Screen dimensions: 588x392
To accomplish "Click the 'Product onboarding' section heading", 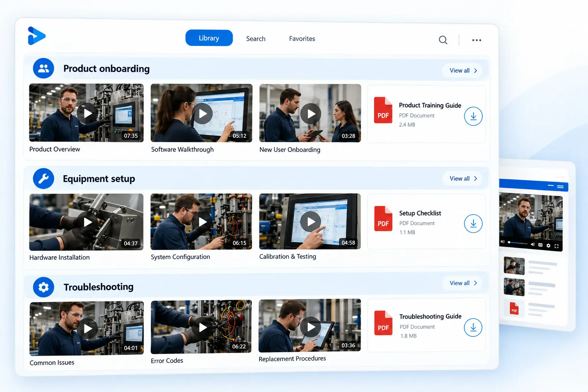I will [106, 69].
